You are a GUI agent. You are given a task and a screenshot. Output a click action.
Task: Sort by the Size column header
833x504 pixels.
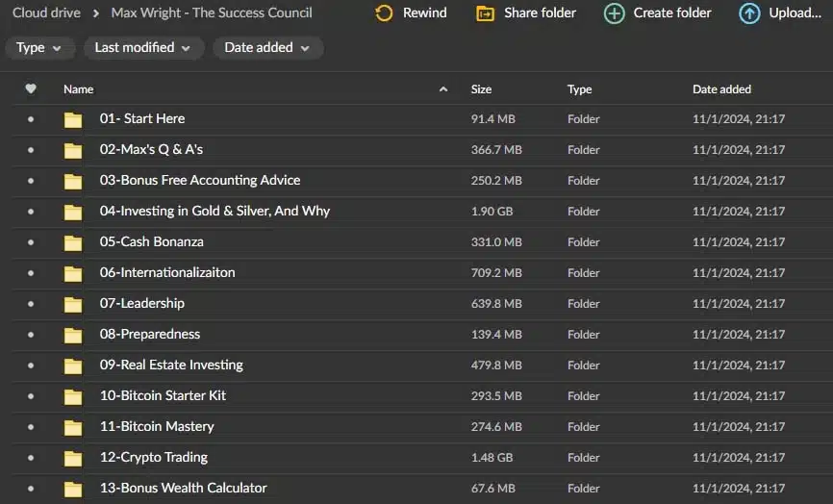coord(481,89)
